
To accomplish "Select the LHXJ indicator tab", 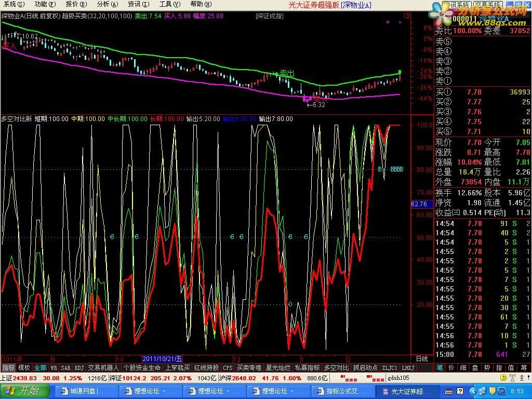I will [408, 368].
